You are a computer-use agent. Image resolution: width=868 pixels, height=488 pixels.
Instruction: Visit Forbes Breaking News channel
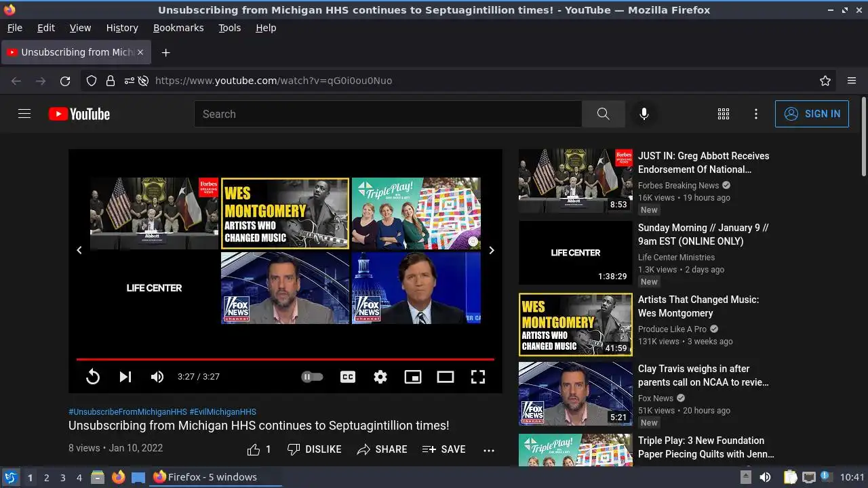(x=678, y=185)
